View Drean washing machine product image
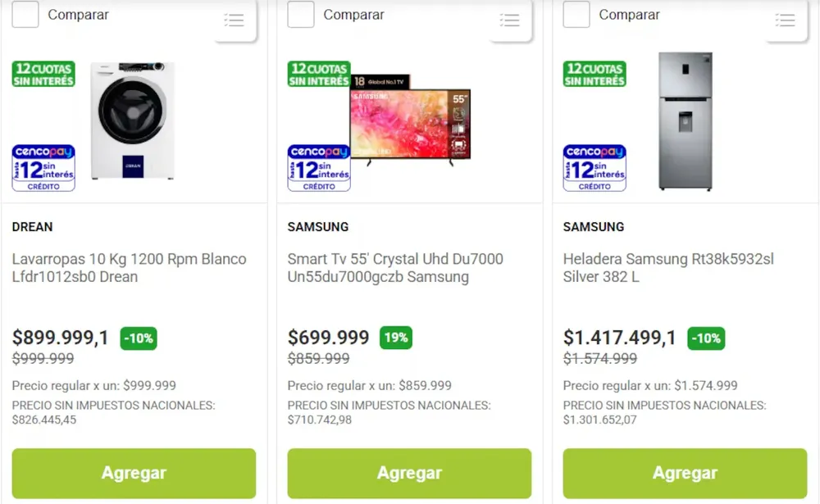Viewport: 820px width, 504px height. (132, 120)
